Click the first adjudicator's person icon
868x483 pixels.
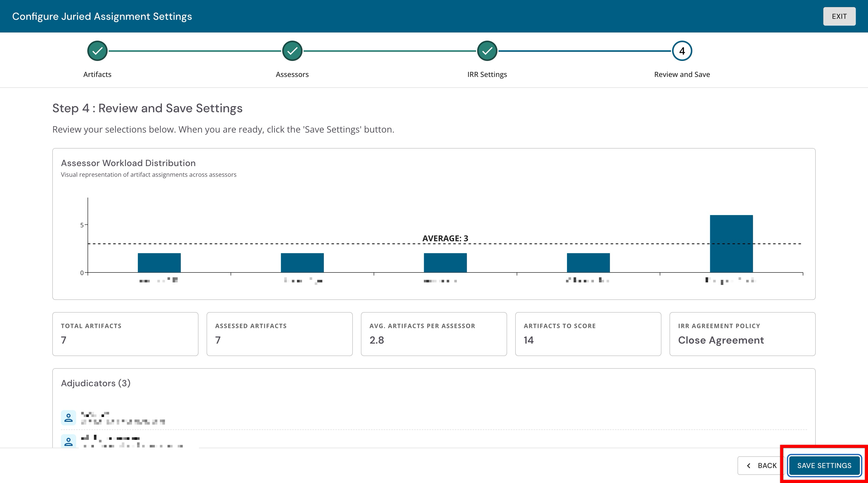pyautogui.click(x=69, y=418)
